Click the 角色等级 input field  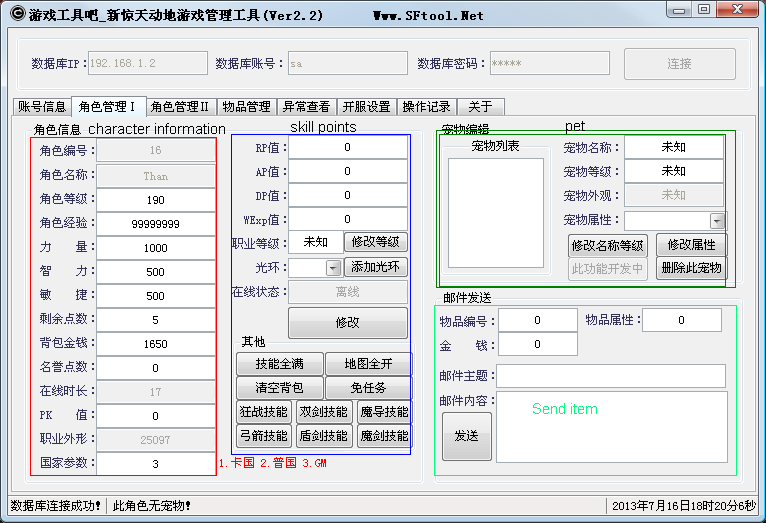coord(155,200)
